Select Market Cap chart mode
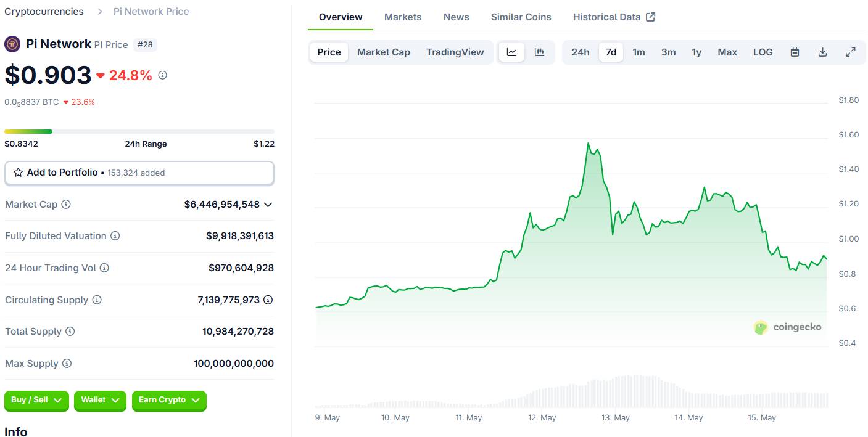The width and height of the screenshot is (868, 437). pyautogui.click(x=383, y=52)
